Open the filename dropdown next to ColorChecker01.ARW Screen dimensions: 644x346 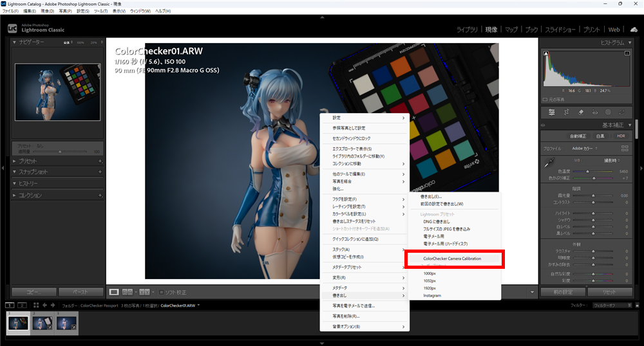click(x=199, y=305)
